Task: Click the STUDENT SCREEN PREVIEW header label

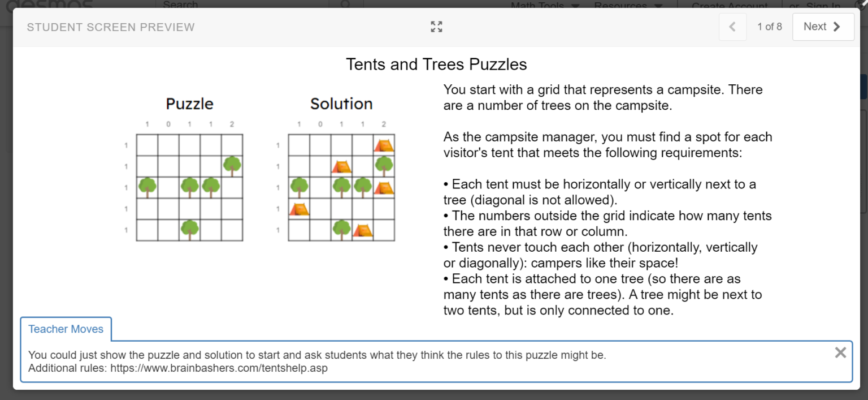Action: coord(111,27)
